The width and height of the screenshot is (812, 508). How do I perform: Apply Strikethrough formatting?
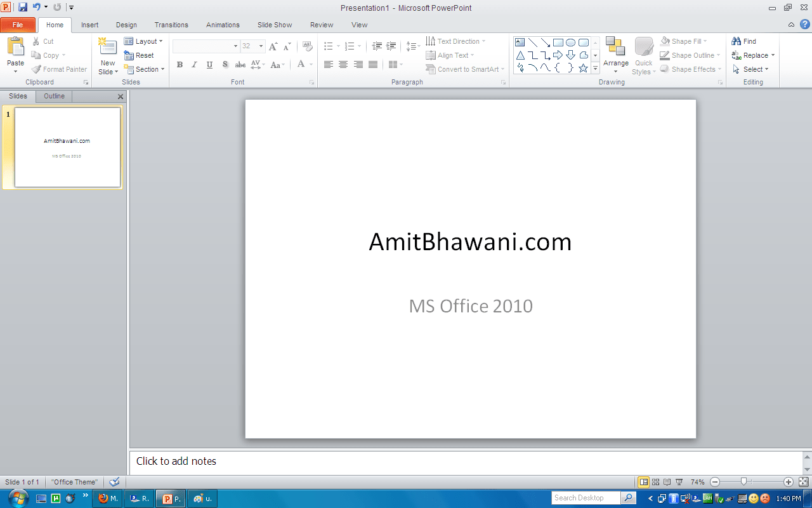(240, 64)
